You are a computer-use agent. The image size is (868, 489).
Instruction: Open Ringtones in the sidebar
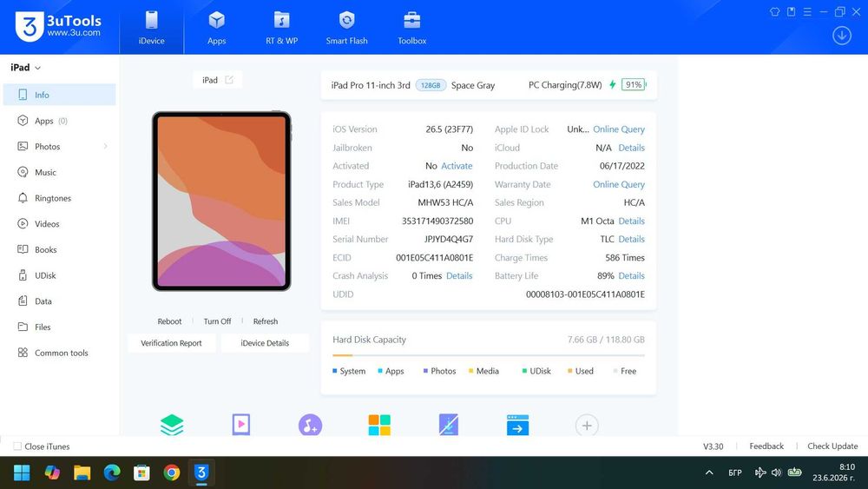click(59, 198)
